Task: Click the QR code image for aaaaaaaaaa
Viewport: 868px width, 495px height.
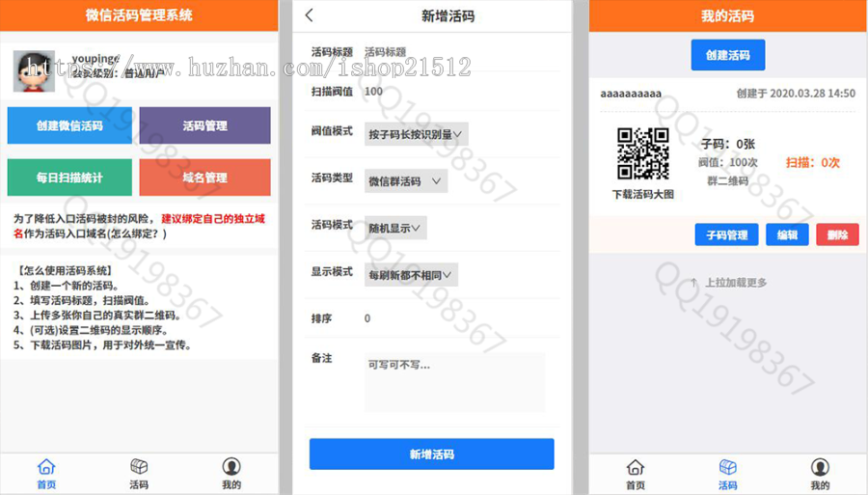Action: pos(642,153)
